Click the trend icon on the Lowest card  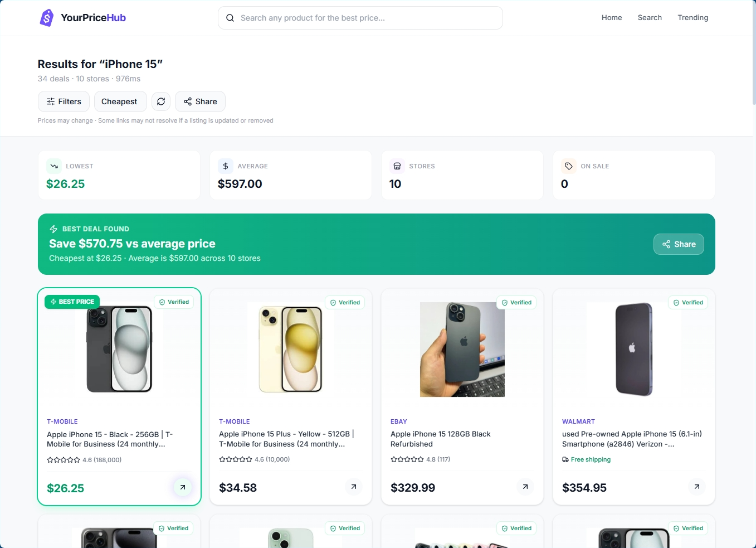pos(53,166)
